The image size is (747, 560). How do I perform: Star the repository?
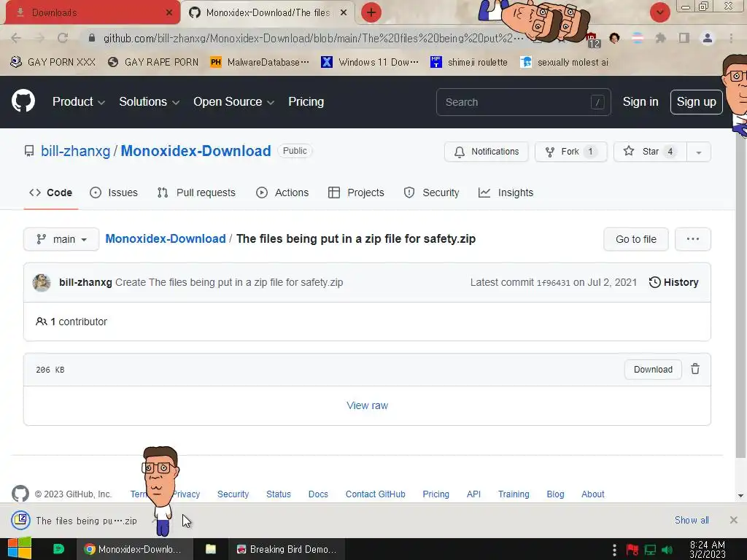click(650, 152)
